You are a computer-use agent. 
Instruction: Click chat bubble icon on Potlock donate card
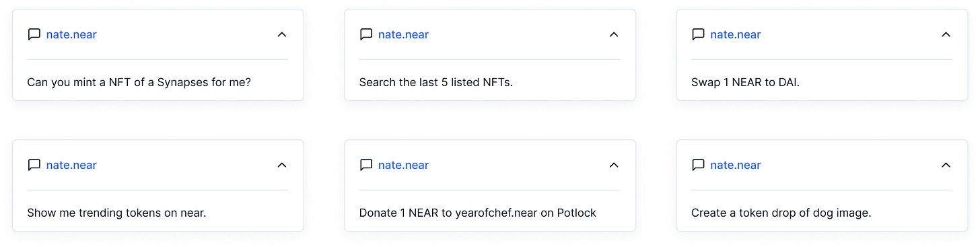(366, 165)
